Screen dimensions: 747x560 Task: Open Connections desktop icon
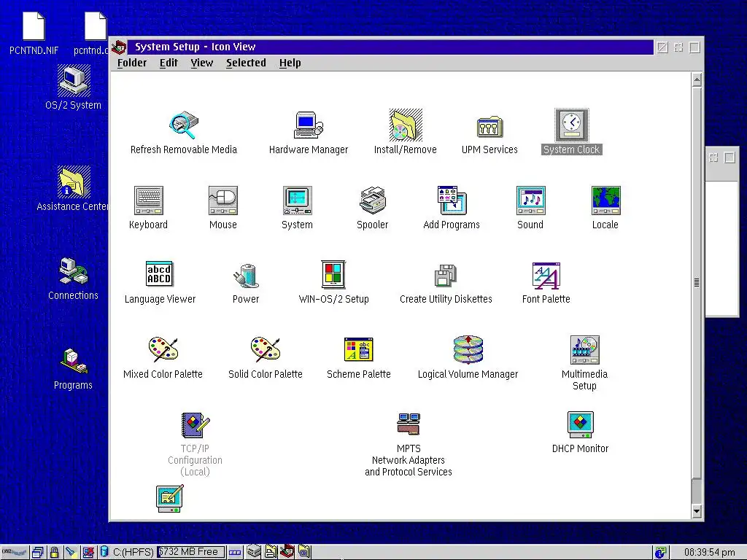tap(74, 272)
